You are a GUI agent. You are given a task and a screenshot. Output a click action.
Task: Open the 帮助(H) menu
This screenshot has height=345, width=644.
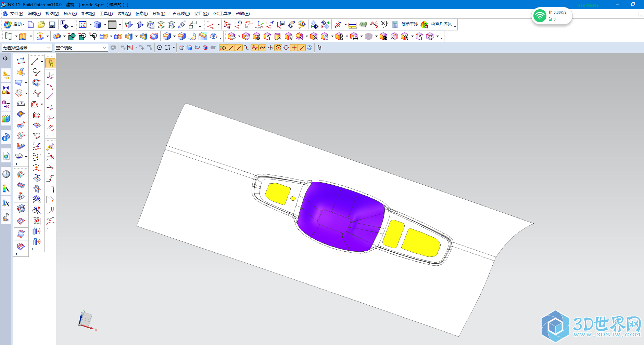pos(243,14)
